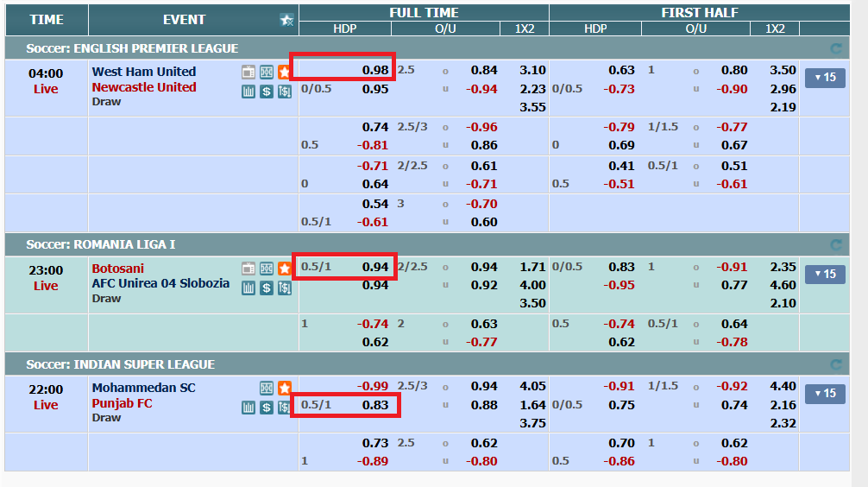The width and height of the screenshot is (868, 487).
Task: Click the refresh icon for Romania Liga I
Action: coord(835,245)
